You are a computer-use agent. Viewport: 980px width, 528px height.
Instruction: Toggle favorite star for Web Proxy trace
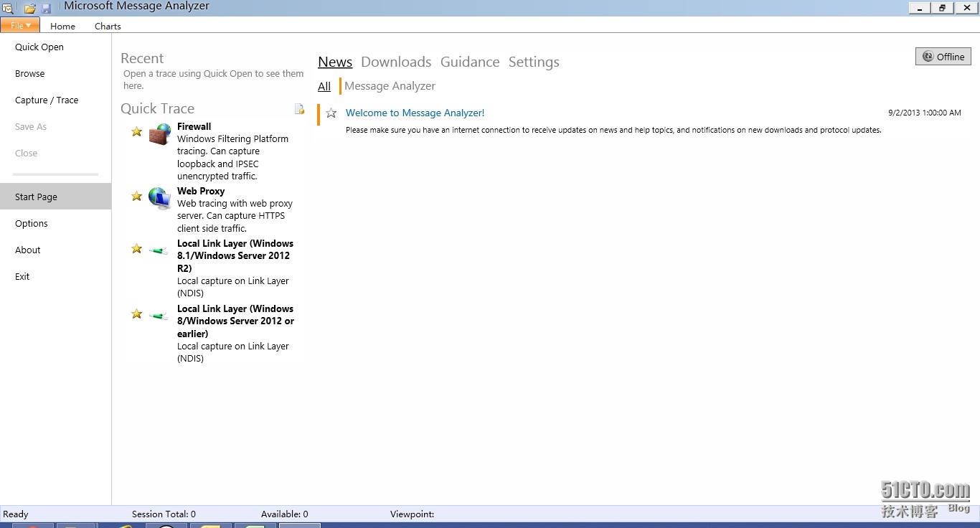136,196
